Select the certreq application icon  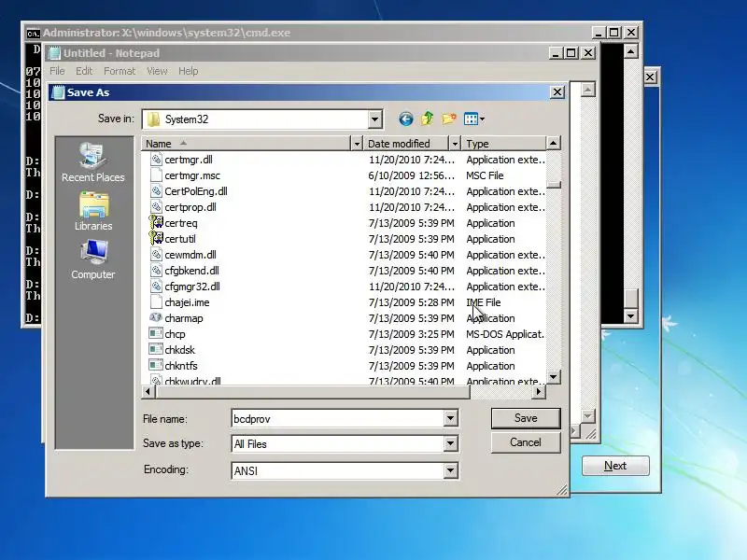pyautogui.click(x=156, y=222)
